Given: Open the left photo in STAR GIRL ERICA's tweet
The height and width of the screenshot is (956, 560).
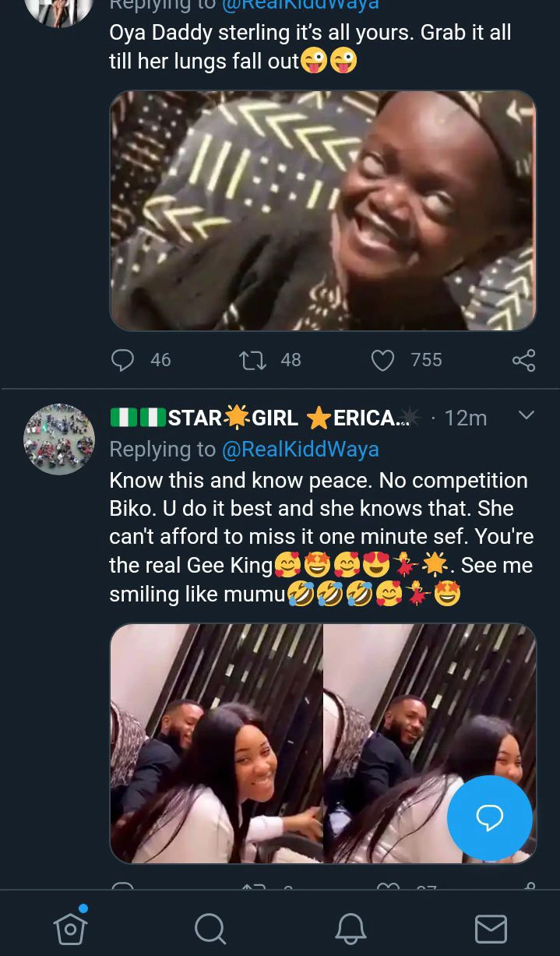Looking at the screenshot, I should coord(216,743).
